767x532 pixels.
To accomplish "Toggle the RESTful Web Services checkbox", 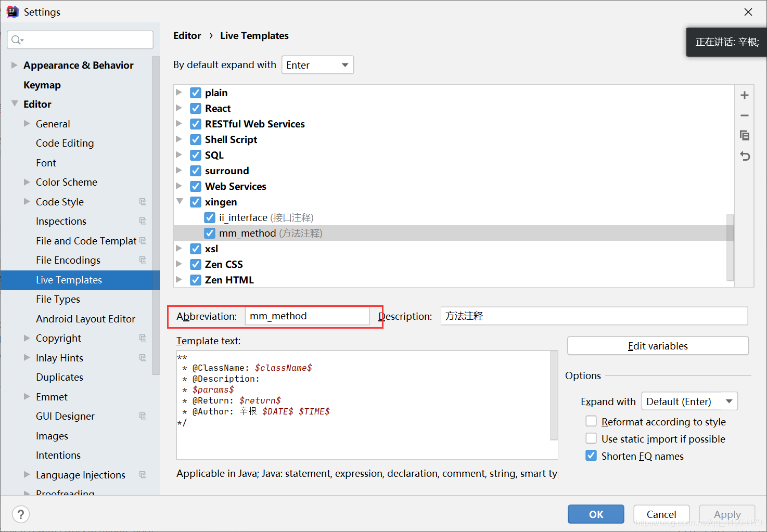I will pos(196,124).
